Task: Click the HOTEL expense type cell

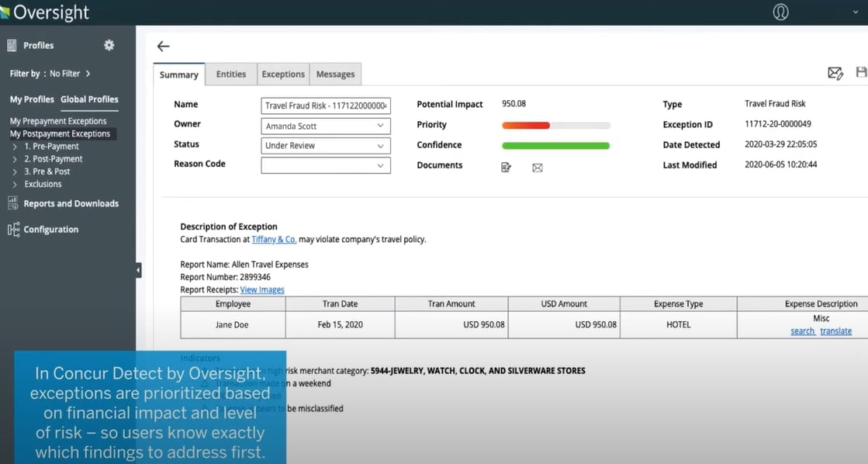Action: click(x=678, y=324)
